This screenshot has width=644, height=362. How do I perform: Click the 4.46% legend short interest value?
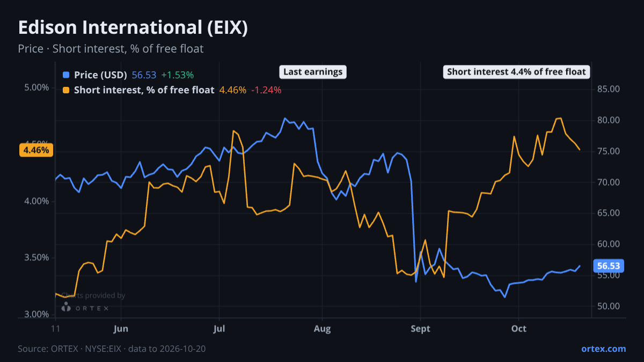(x=233, y=90)
